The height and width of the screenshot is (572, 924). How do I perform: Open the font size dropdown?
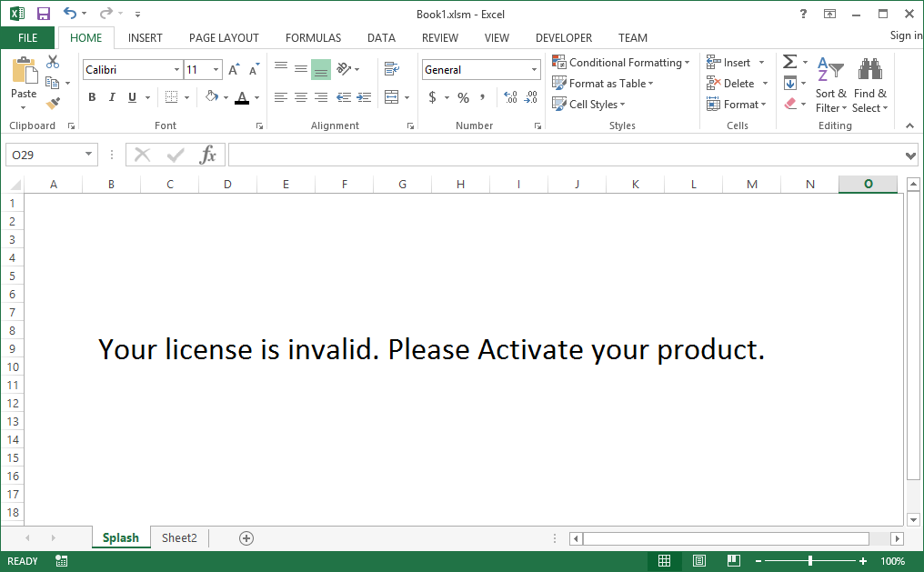click(x=216, y=69)
